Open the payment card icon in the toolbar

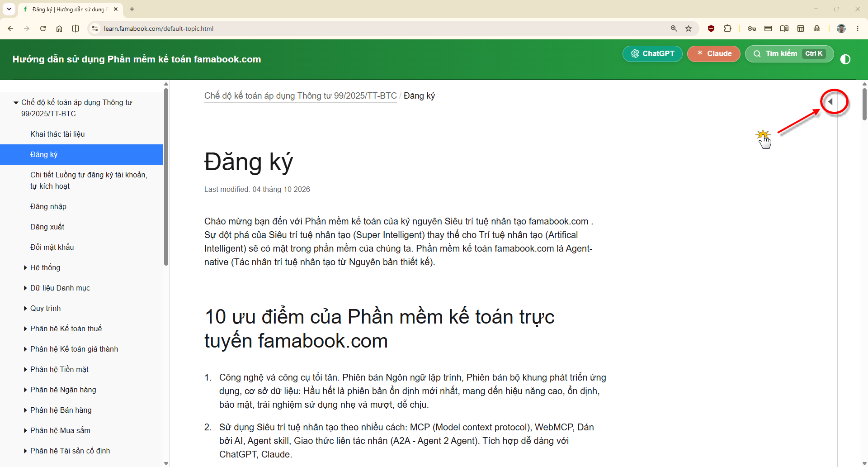click(x=768, y=29)
